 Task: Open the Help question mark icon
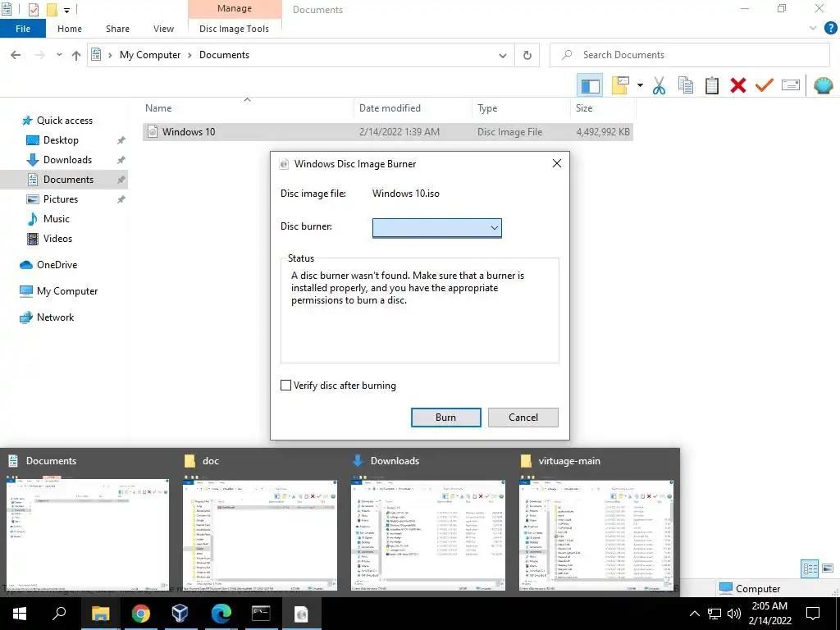[x=830, y=29]
